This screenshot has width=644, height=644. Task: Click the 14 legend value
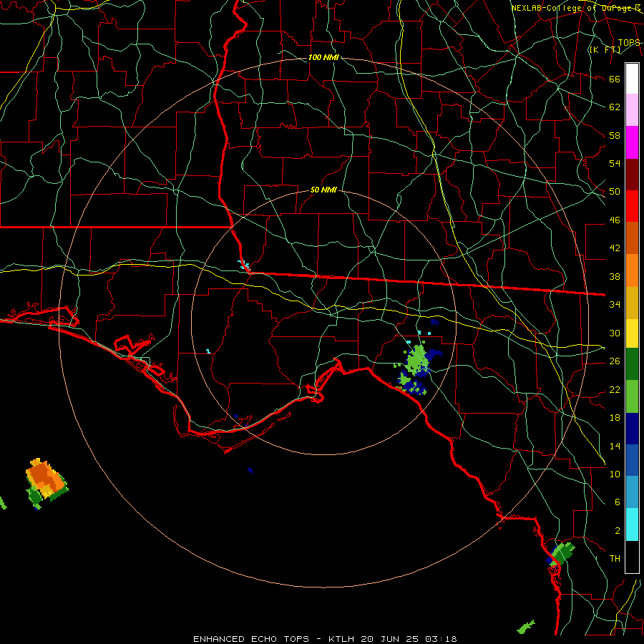(x=615, y=446)
